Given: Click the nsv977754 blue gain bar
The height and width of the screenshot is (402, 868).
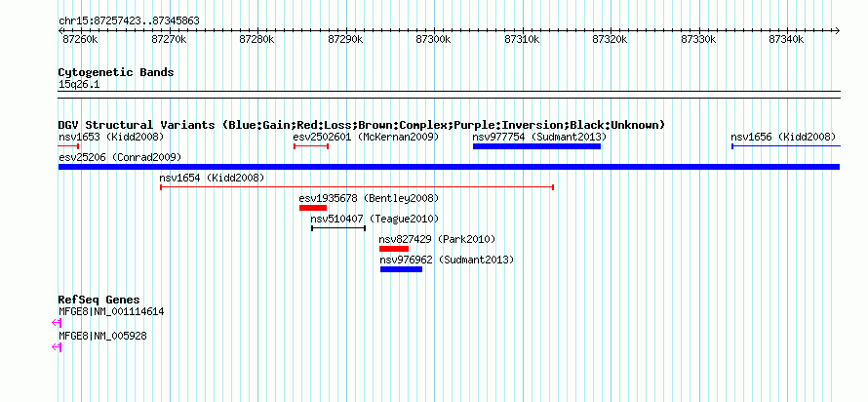Looking at the screenshot, I should click(537, 146).
